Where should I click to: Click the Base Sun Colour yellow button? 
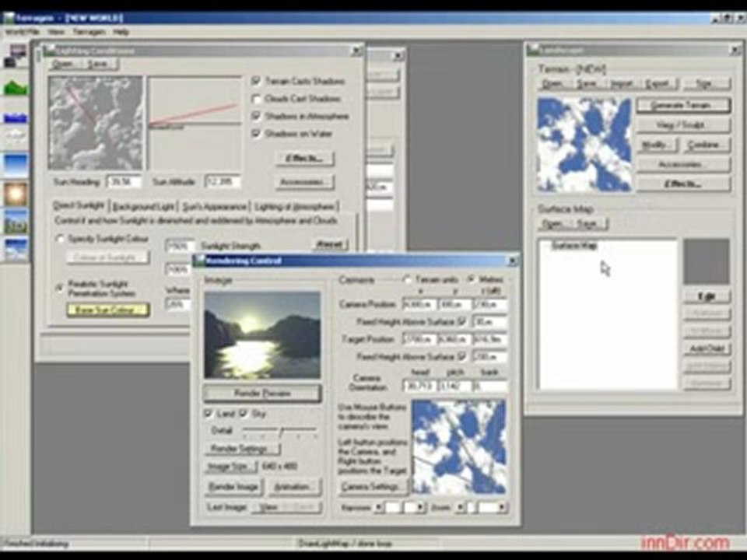[x=107, y=310]
